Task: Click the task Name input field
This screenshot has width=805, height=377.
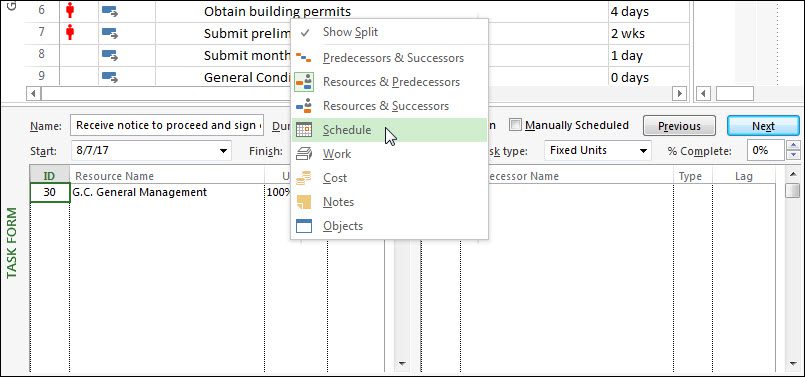Action: pyautogui.click(x=167, y=125)
